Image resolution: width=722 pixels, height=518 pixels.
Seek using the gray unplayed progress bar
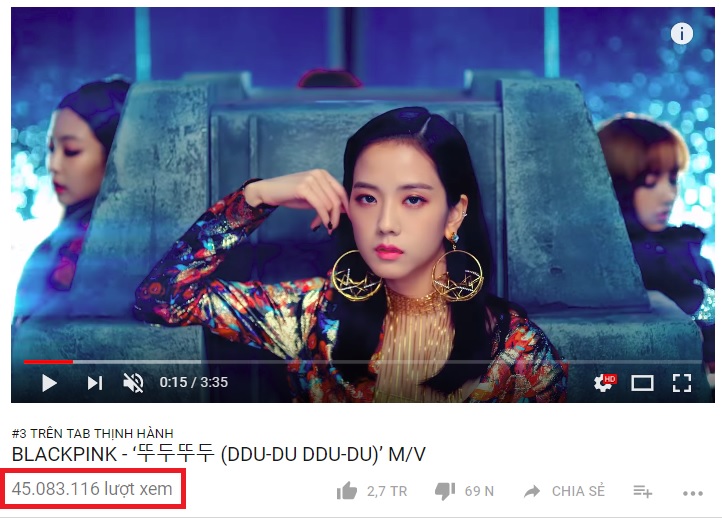[387, 362]
